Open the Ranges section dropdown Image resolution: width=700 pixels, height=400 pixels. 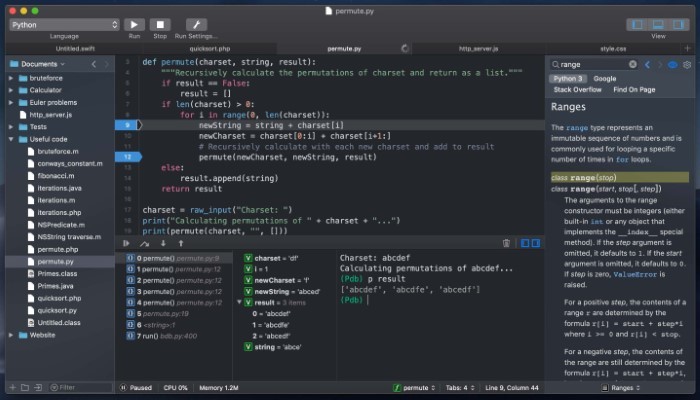click(x=621, y=388)
